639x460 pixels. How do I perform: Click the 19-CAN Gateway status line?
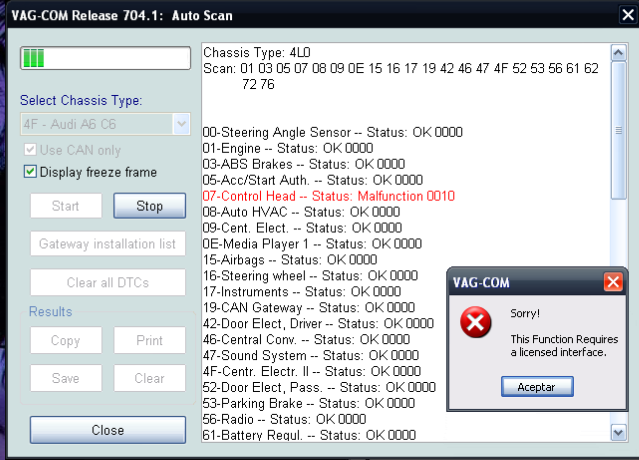pyautogui.click(x=308, y=308)
